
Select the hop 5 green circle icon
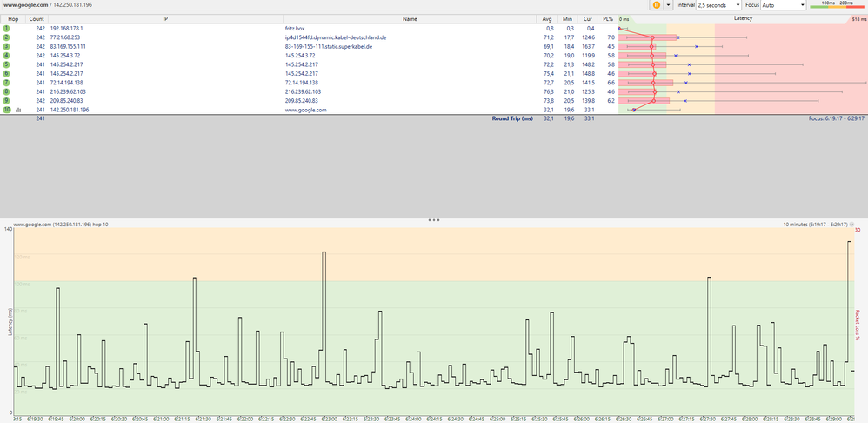tap(7, 64)
